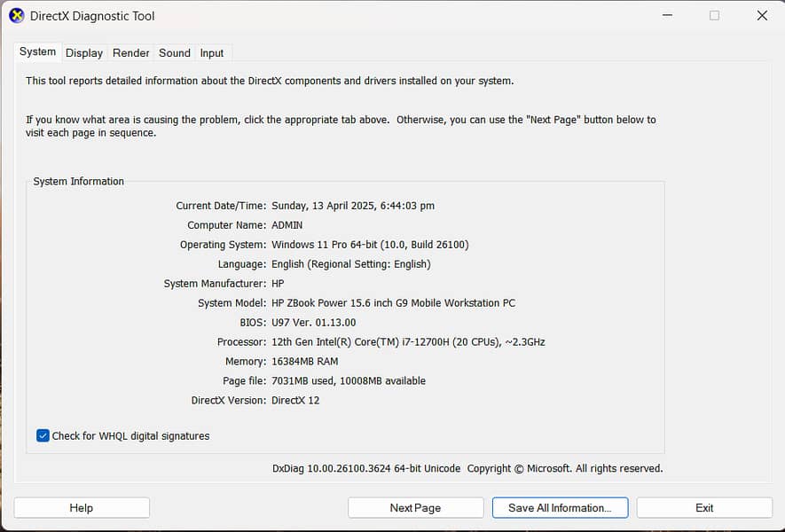Click '7031MB used, 10008MB available' text

click(x=349, y=381)
